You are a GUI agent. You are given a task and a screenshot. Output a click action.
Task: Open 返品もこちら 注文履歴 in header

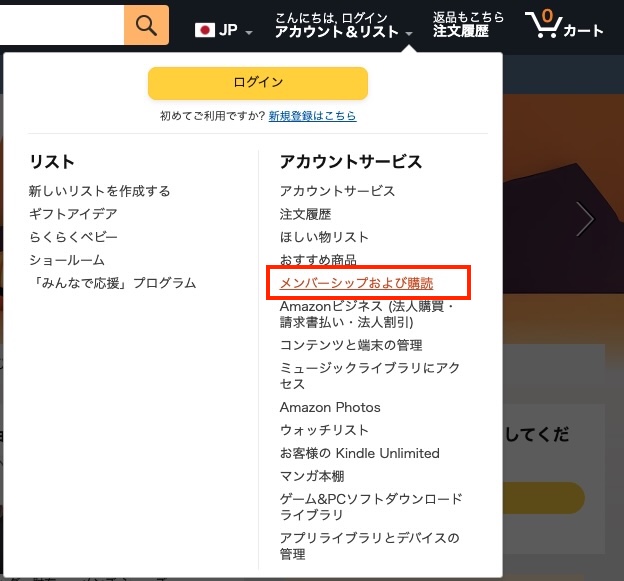468,24
